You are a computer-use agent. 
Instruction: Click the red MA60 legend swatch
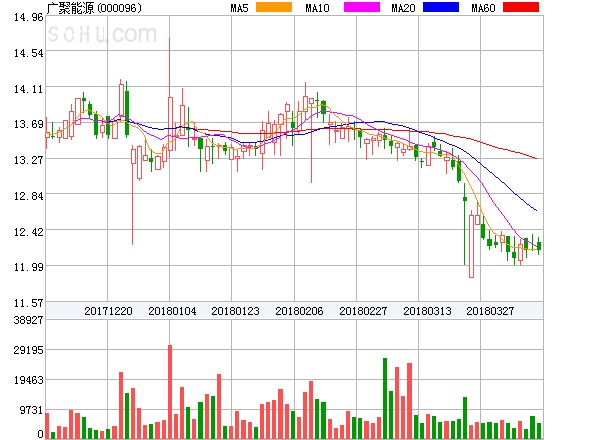tap(521, 7)
